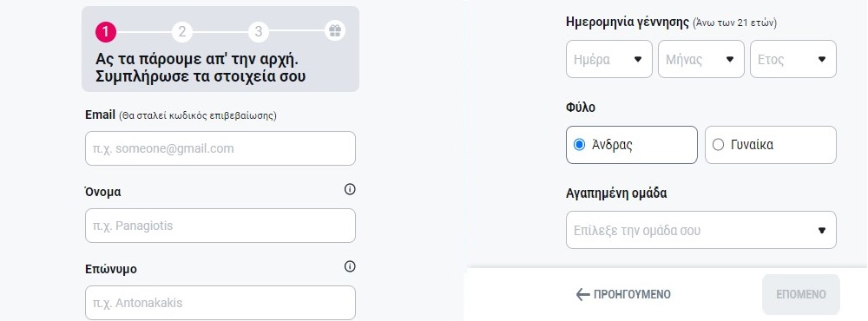
Task: Select step 3 circle in progress bar
Action: coord(258,32)
